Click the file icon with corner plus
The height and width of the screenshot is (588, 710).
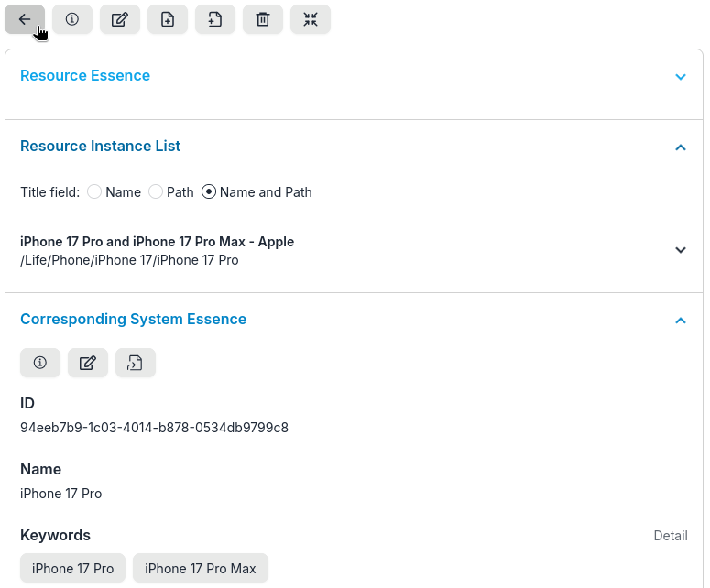[215, 19]
